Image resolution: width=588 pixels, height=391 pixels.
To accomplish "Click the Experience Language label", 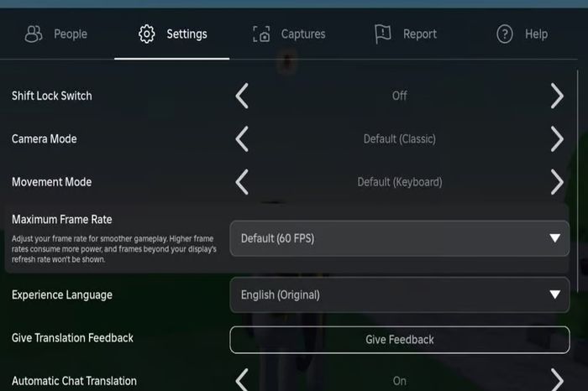I will (x=62, y=295).
